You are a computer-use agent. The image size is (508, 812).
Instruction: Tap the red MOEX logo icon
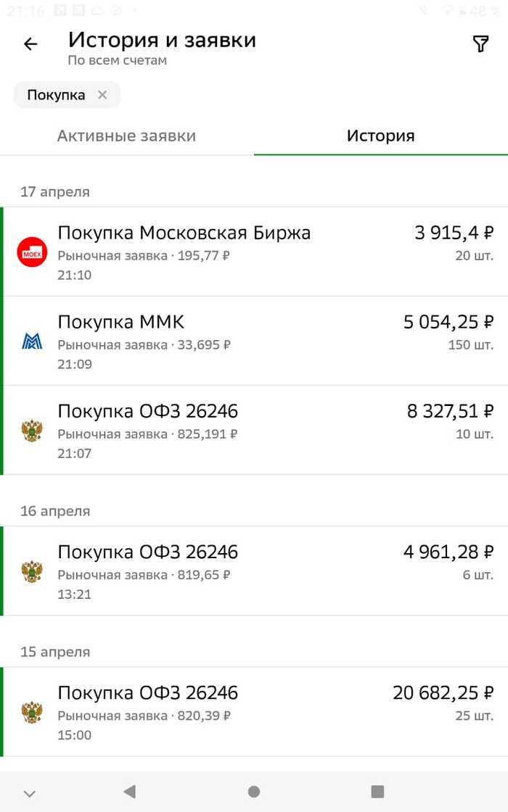[x=32, y=252]
